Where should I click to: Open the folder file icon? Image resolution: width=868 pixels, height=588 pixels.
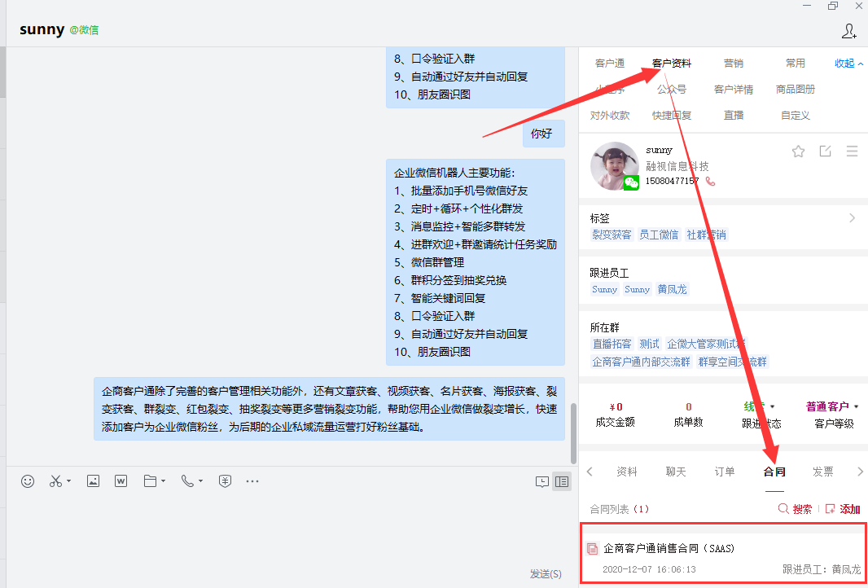tap(150, 481)
